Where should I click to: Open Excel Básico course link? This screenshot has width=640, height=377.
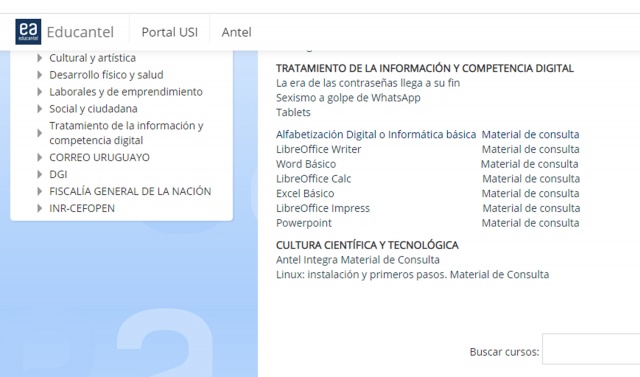coord(305,193)
